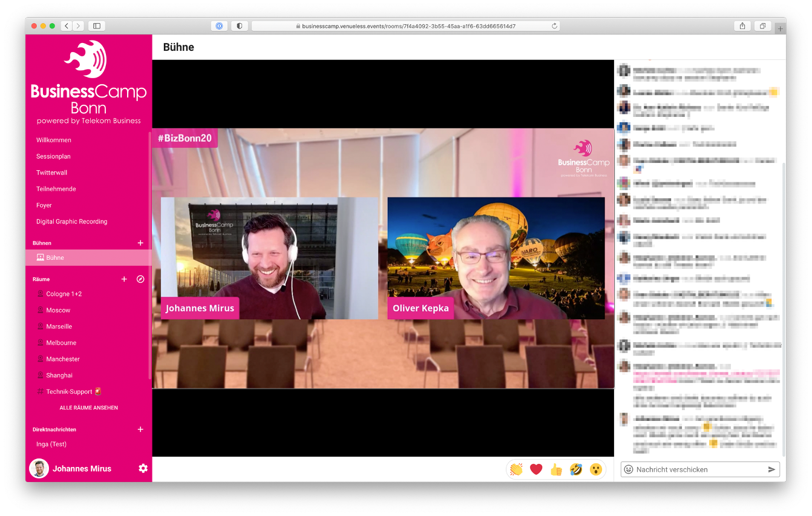This screenshot has height=516, width=812.
Task: Add a new room with Räume plus
Action: click(124, 279)
